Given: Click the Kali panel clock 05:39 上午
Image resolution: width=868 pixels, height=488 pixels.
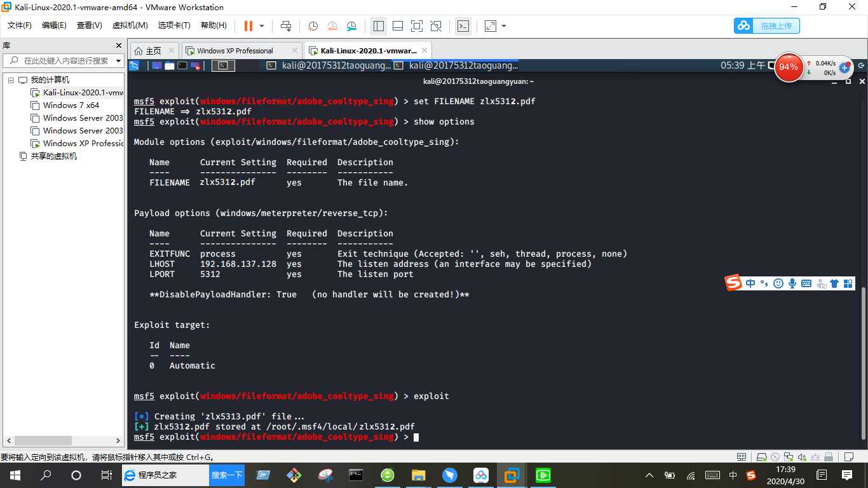Looking at the screenshot, I should coord(743,65).
